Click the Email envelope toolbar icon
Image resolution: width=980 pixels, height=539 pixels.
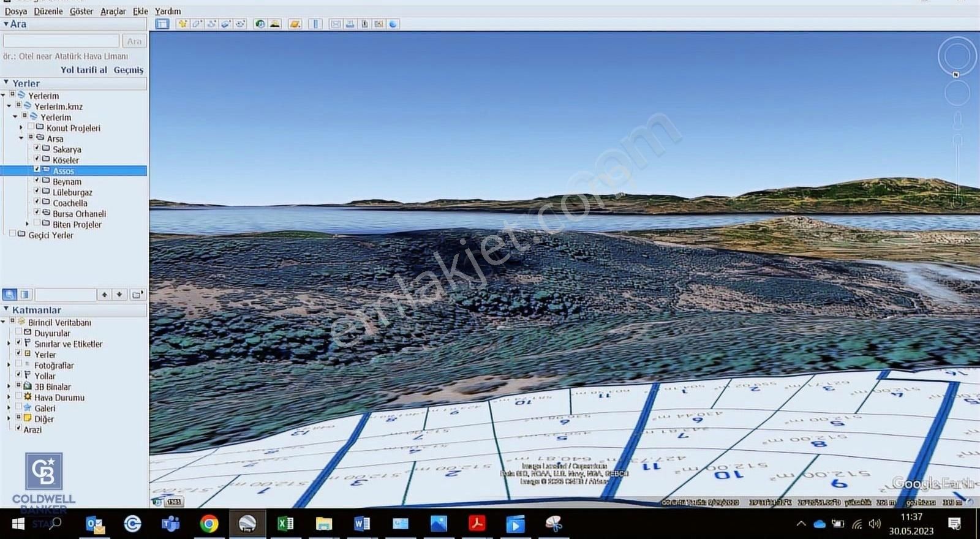[336, 24]
